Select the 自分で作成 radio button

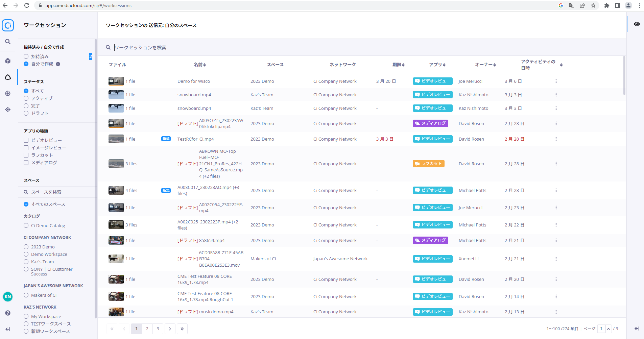(26, 64)
